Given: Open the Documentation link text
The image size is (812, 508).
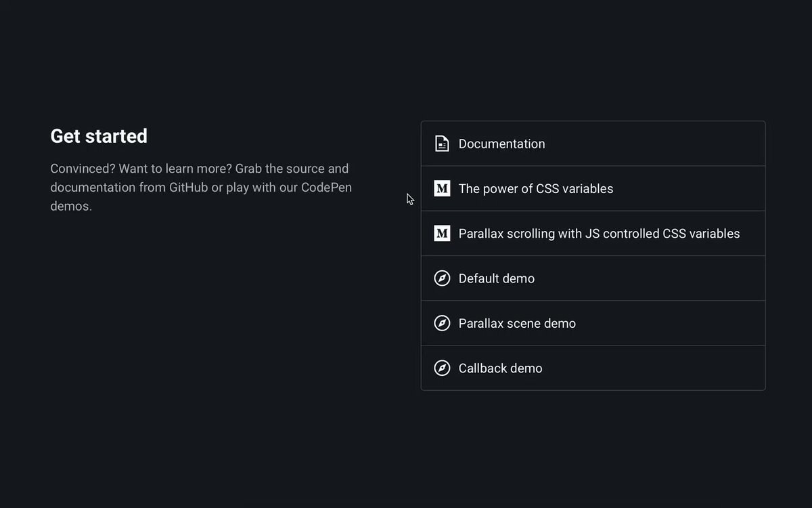Looking at the screenshot, I should [501, 144].
